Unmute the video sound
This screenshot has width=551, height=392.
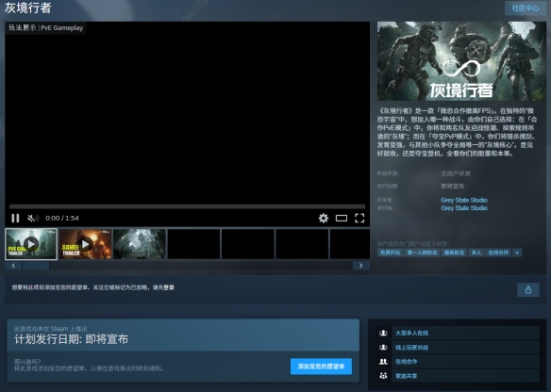pos(33,219)
